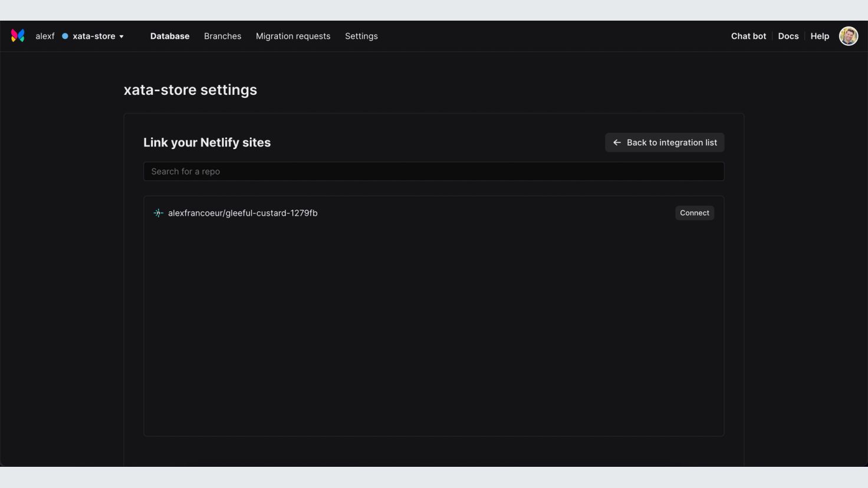This screenshot has height=488, width=868.
Task: Open the Chat bot
Action: [748, 36]
